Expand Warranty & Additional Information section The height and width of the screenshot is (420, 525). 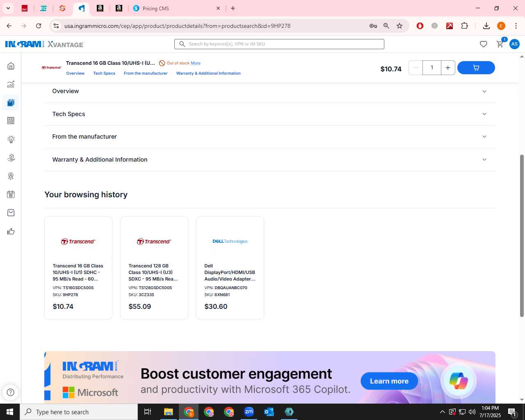click(270, 160)
